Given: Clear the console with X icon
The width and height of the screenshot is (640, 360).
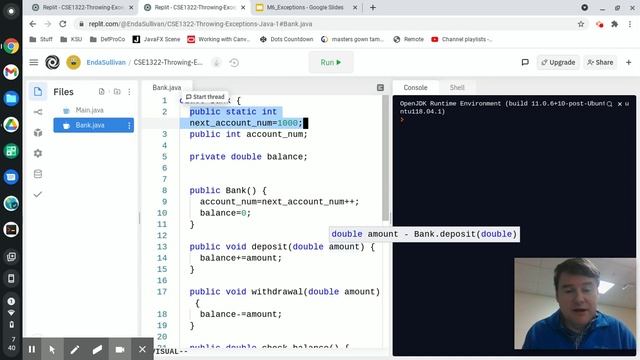Looking at the screenshot, I should (x=620, y=104).
